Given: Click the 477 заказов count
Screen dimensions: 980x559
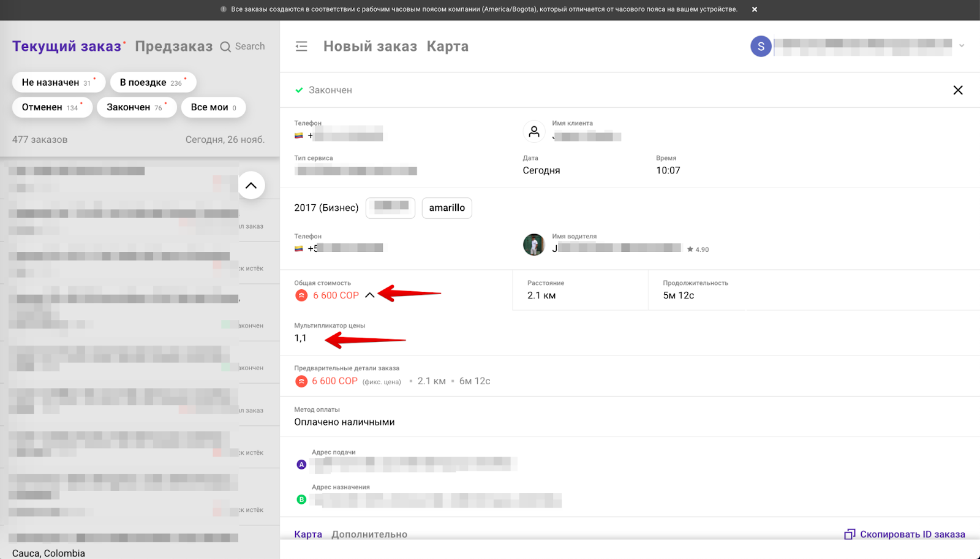Looking at the screenshot, I should tap(40, 140).
